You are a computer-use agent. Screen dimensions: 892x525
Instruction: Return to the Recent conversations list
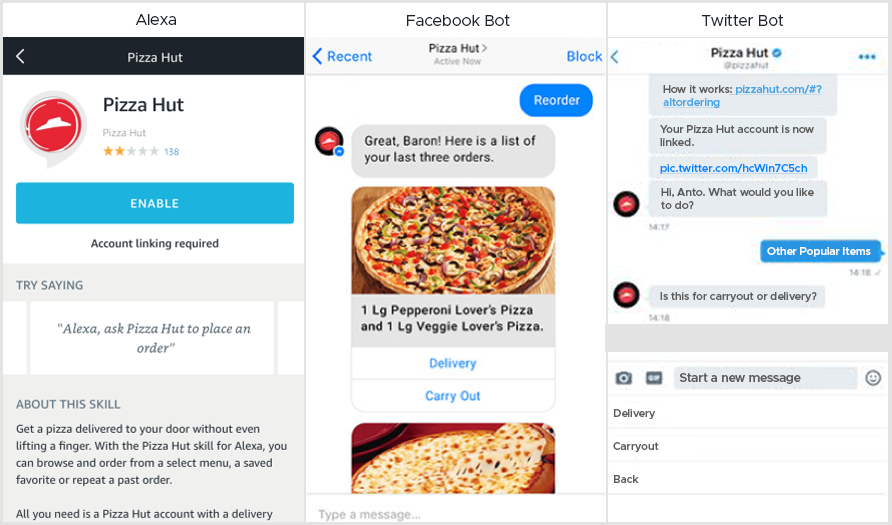coord(342,56)
